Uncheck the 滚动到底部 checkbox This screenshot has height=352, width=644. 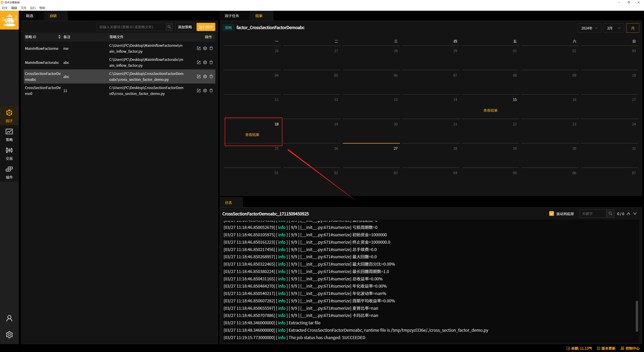pyautogui.click(x=551, y=213)
